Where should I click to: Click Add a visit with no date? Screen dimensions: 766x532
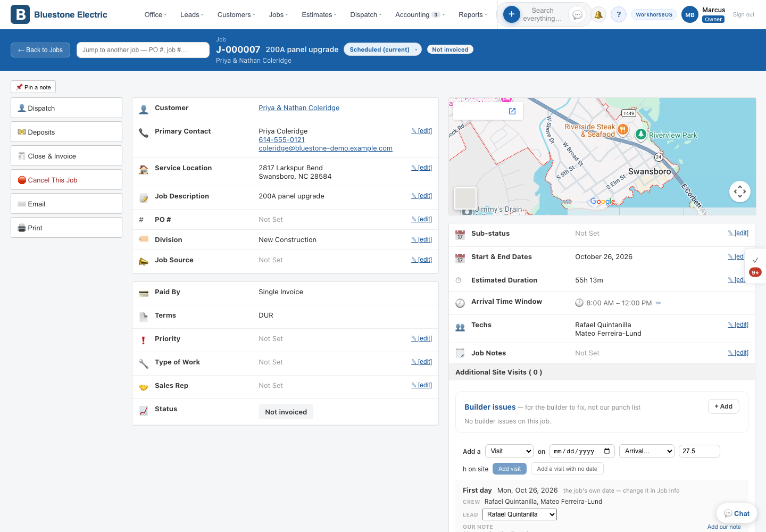pyautogui.click(x=567, y=469)
